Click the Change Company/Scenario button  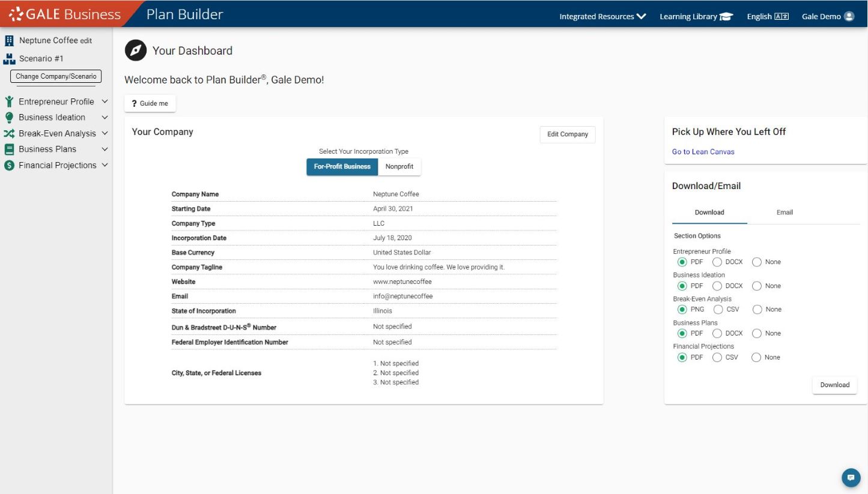[56, 77]
